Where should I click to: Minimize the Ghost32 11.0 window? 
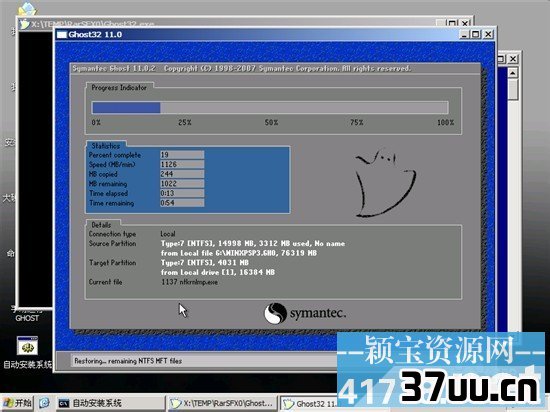tap(464, 34)
